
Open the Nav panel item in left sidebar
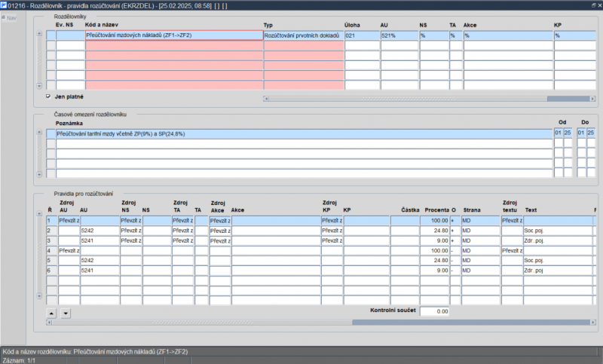9,17
